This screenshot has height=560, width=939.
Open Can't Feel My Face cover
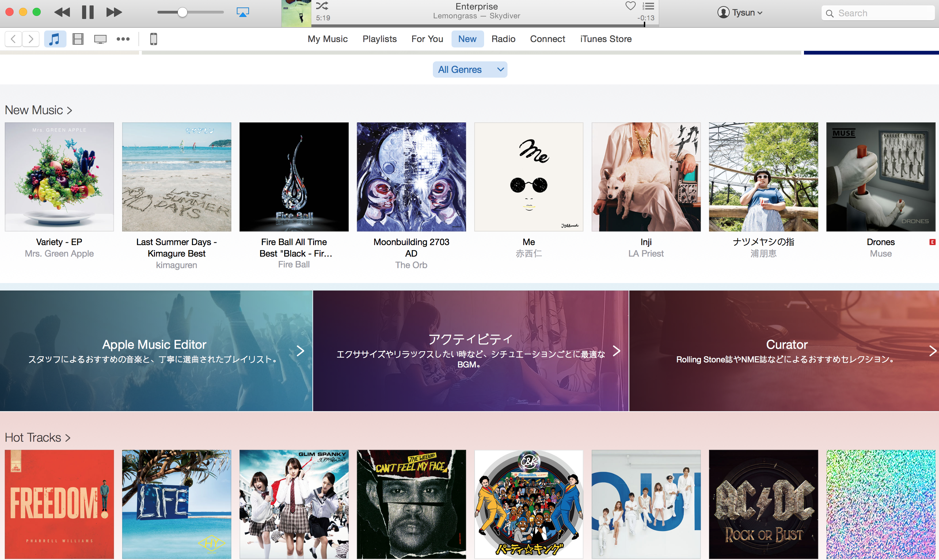click(x=411, y=504)
